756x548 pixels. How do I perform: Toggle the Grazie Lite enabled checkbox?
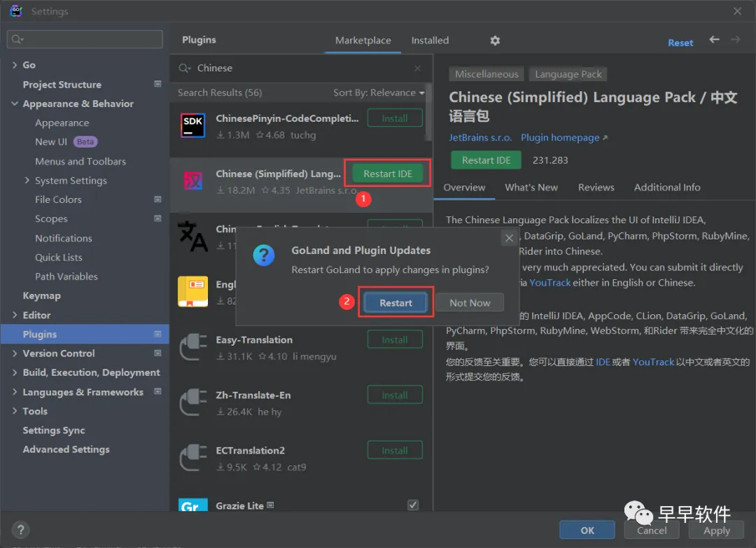tap(413, 505)
